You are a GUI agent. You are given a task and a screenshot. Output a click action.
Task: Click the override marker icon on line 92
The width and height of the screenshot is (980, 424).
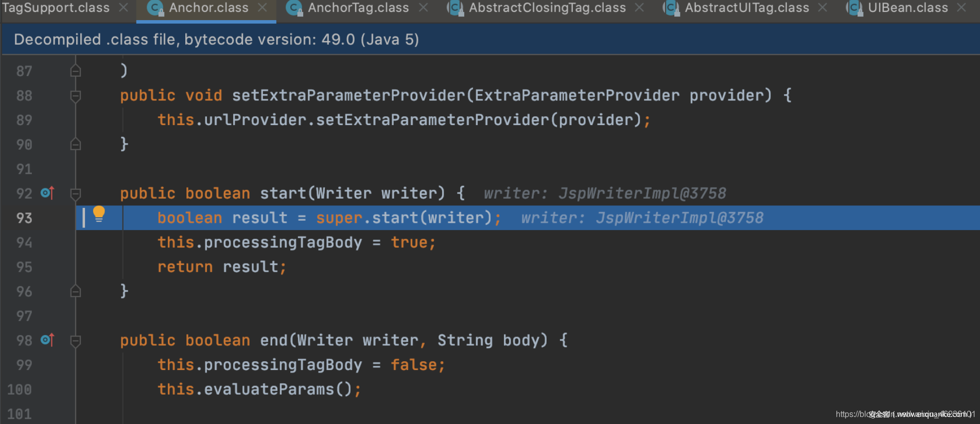47,193
